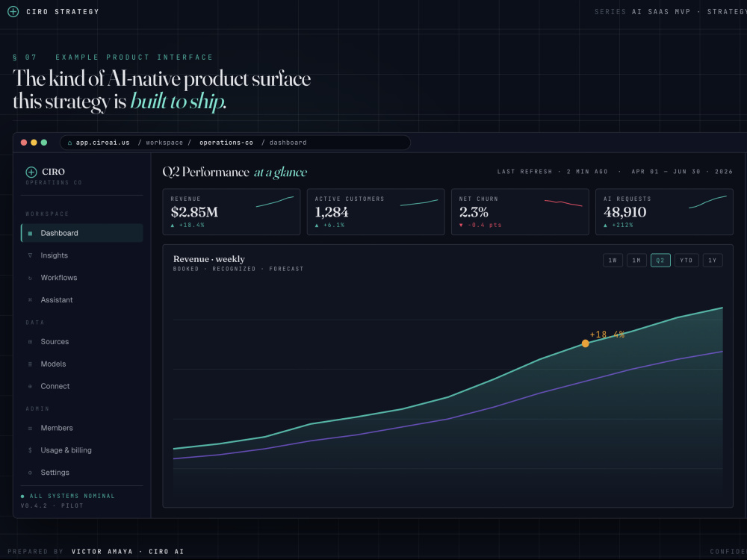Screen dimensions: 747x560
Task: Click the "OPERATIONS CO" sidebar subtitle
Action: pyautogui.click(x=54, y=183)
